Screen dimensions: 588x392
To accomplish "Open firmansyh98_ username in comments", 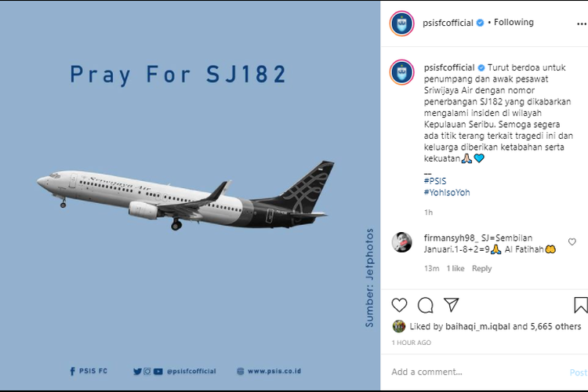I will (451, 237).
